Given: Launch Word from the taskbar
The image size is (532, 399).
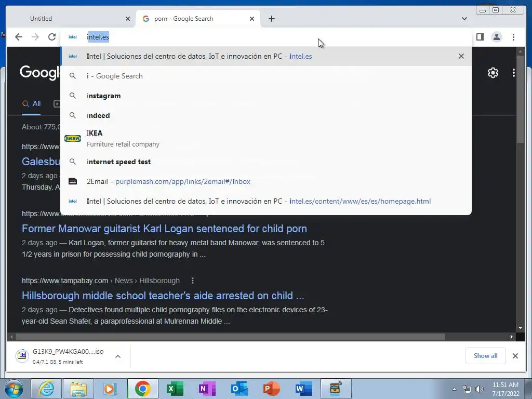Looking at the screenshot, I should point(303,389).
